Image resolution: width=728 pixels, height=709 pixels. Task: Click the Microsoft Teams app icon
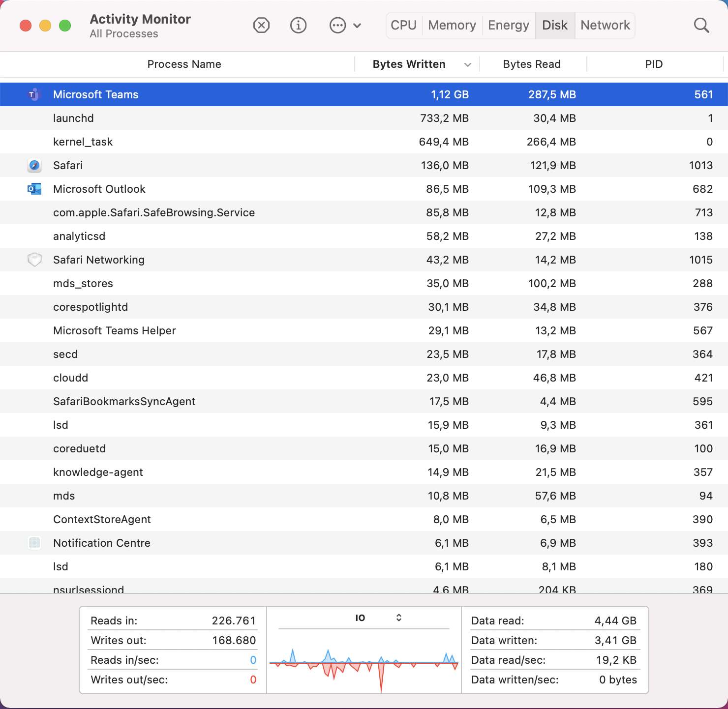(34, 94)
